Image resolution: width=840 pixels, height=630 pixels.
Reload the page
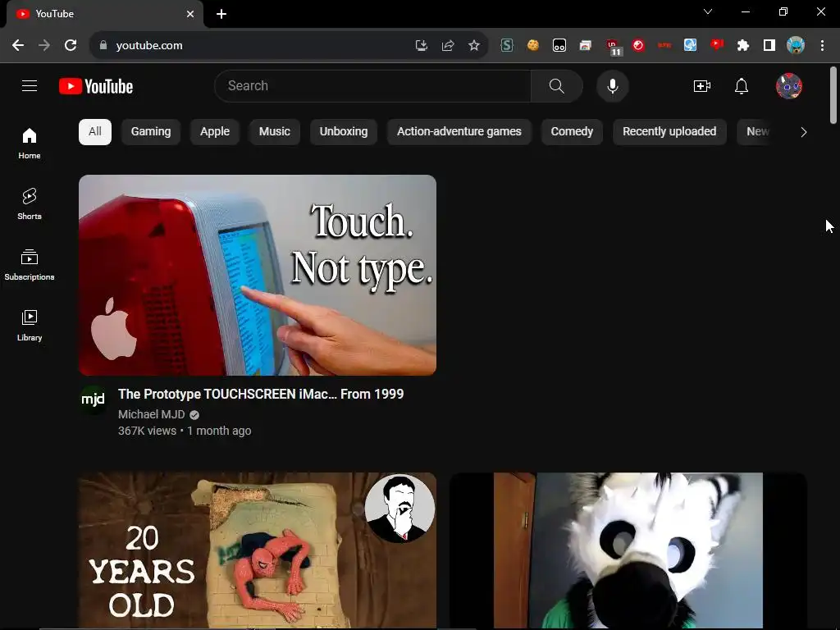71,46
